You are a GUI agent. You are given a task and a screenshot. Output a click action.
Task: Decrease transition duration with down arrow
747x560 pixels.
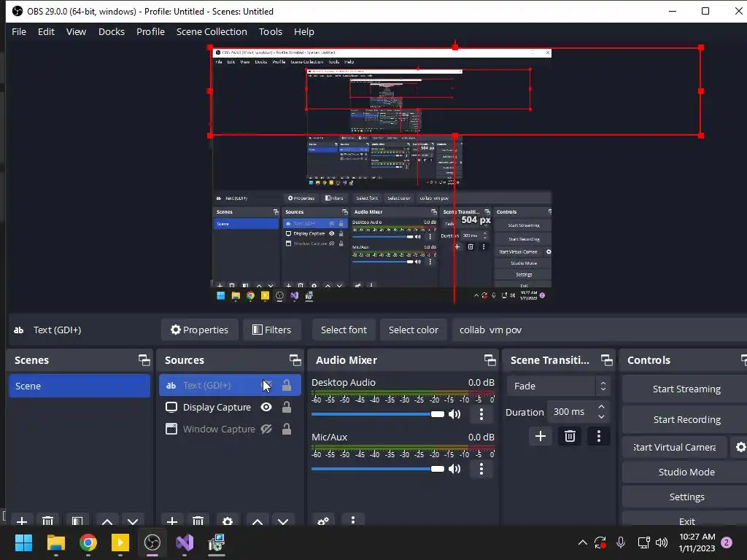pyautogui.click(x=601, y=417)
